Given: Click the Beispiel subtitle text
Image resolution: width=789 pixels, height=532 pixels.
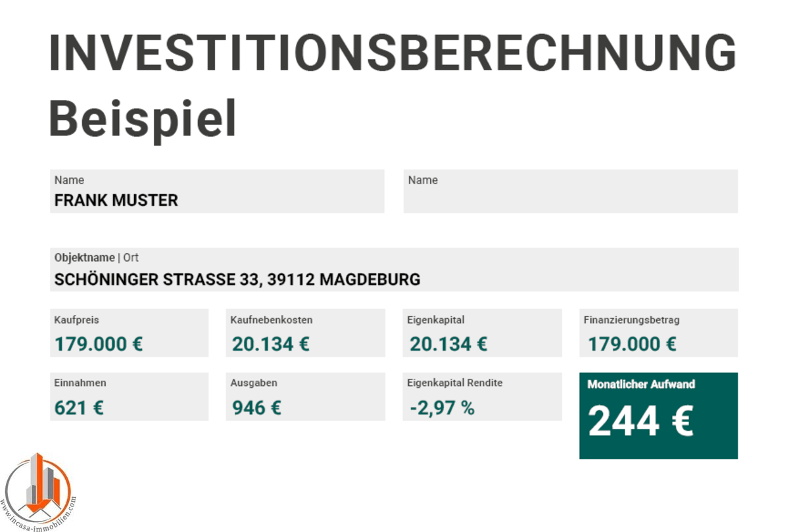Looking at the screenshot, I should click(x=143, y=120).
